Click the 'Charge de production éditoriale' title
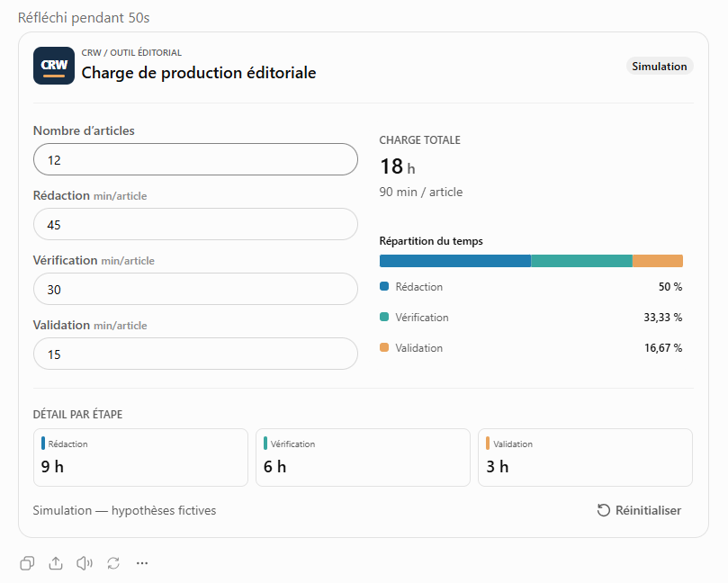 click(199, 73)
